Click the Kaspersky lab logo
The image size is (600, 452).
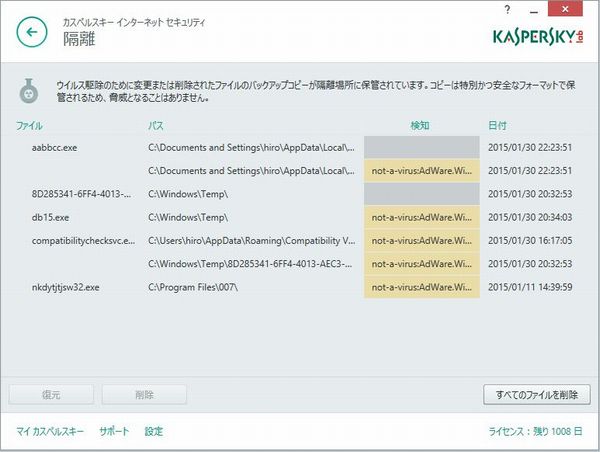click(538, 36)
